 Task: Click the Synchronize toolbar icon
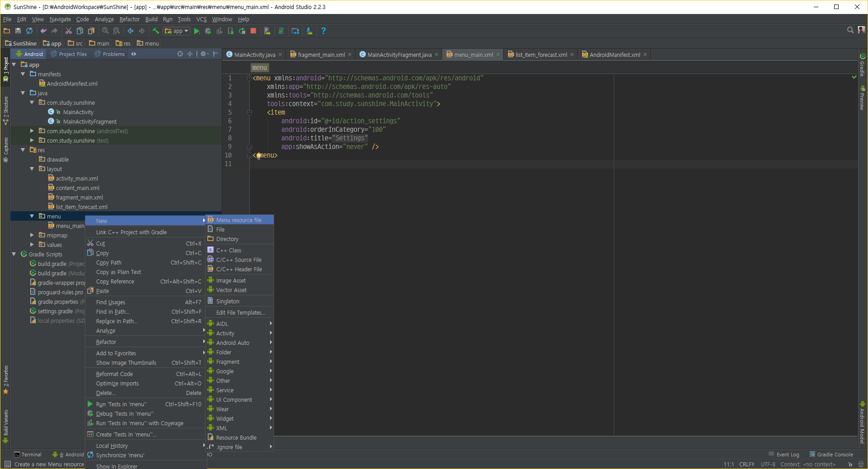(x=29, y=31)
